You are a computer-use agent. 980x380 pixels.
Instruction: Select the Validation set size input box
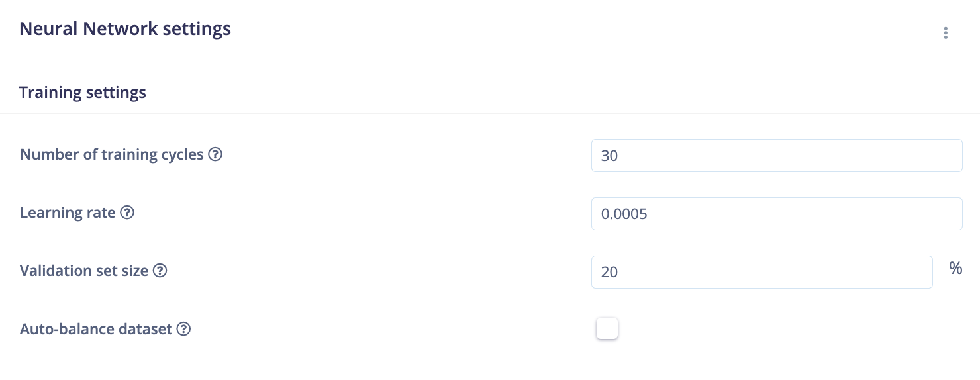(762, 272)
